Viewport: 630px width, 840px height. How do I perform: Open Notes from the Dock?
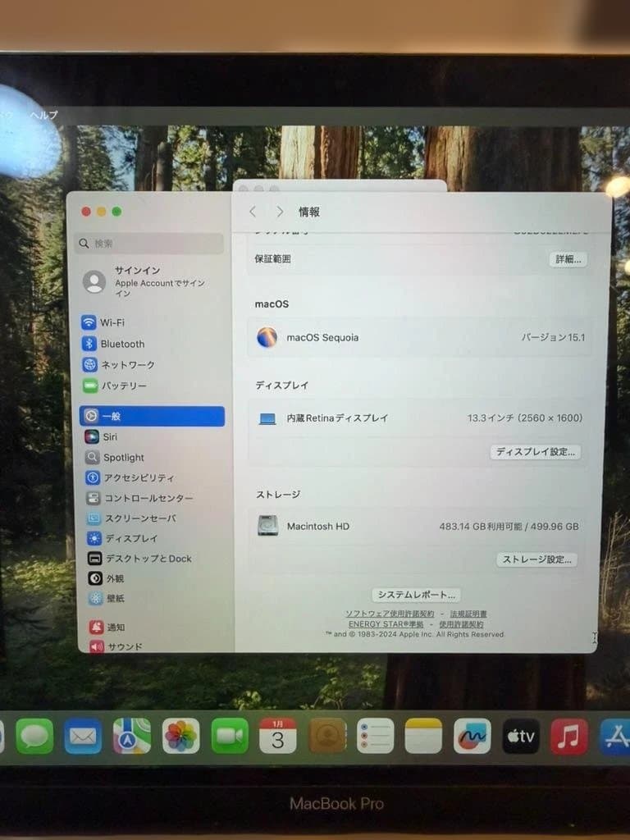tap(423, 736)
